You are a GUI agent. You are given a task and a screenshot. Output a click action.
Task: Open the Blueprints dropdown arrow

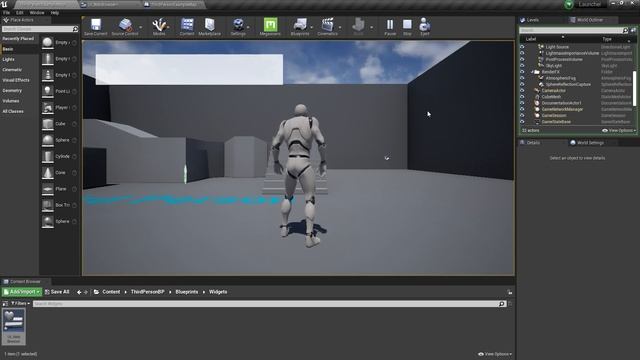point(311,27)
